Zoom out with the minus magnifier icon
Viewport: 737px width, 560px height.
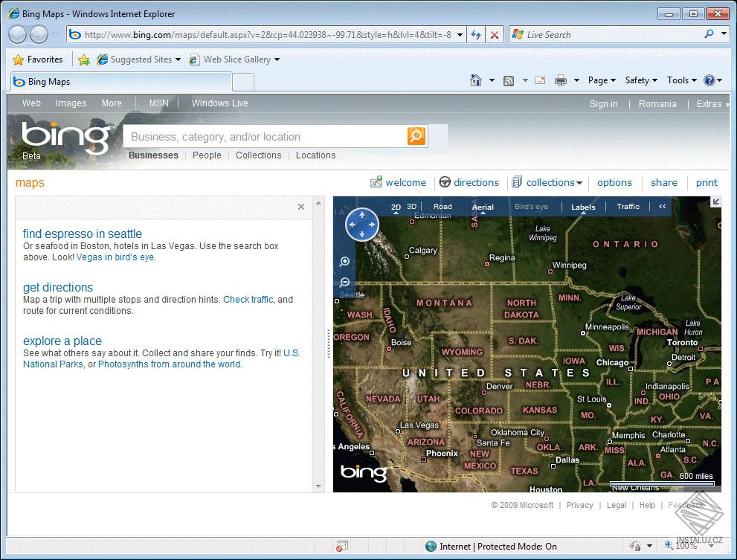pos(344,282)
